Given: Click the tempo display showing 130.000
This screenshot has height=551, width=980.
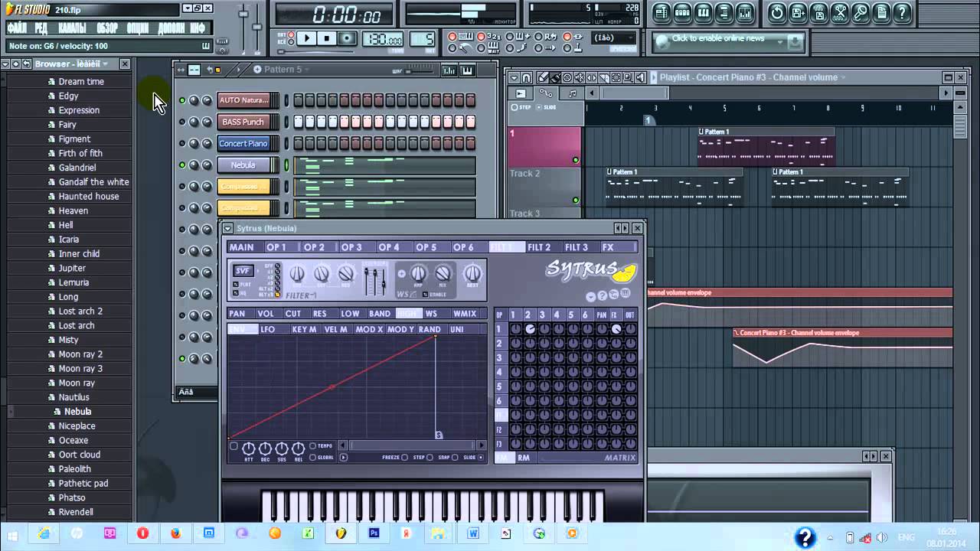Looking at the screenshot, I should click(x=383, y=39).
